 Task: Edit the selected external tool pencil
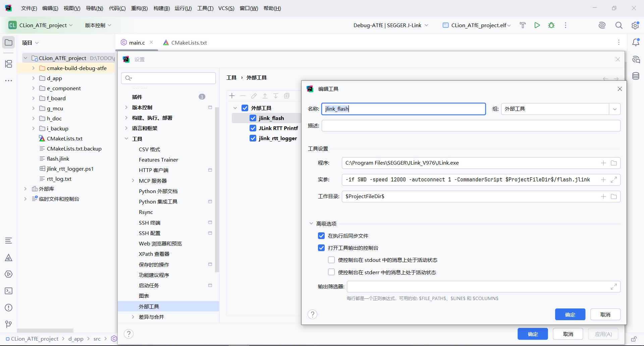click(254, 96)
